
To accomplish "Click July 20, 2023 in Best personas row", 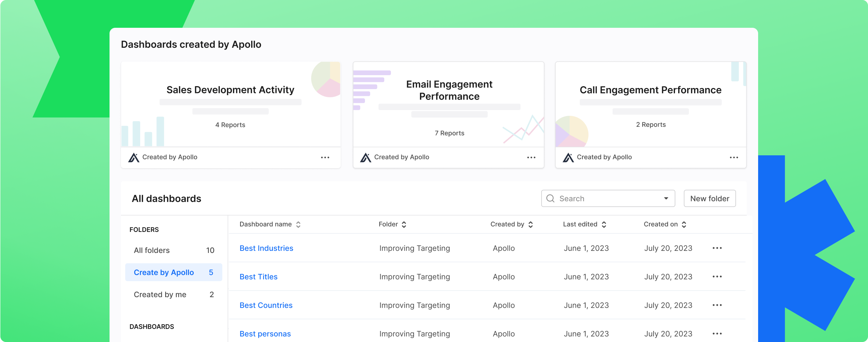I will pos(668,334).
